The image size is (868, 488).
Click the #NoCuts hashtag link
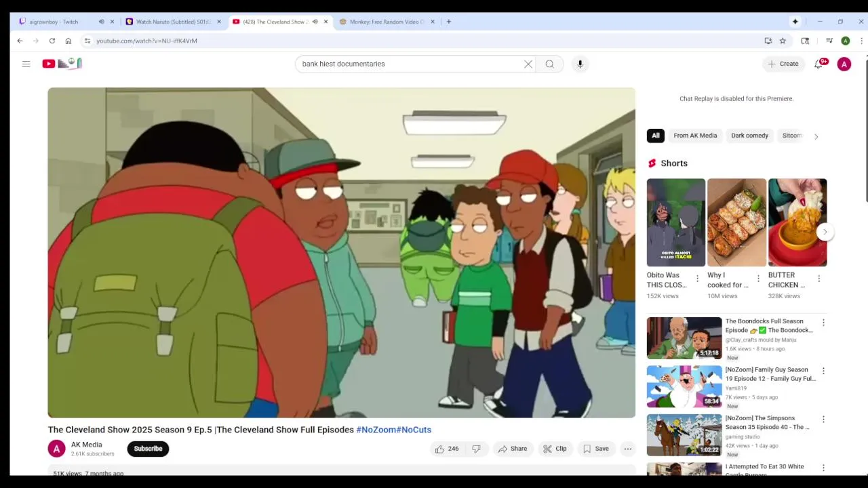click(414, 430)
